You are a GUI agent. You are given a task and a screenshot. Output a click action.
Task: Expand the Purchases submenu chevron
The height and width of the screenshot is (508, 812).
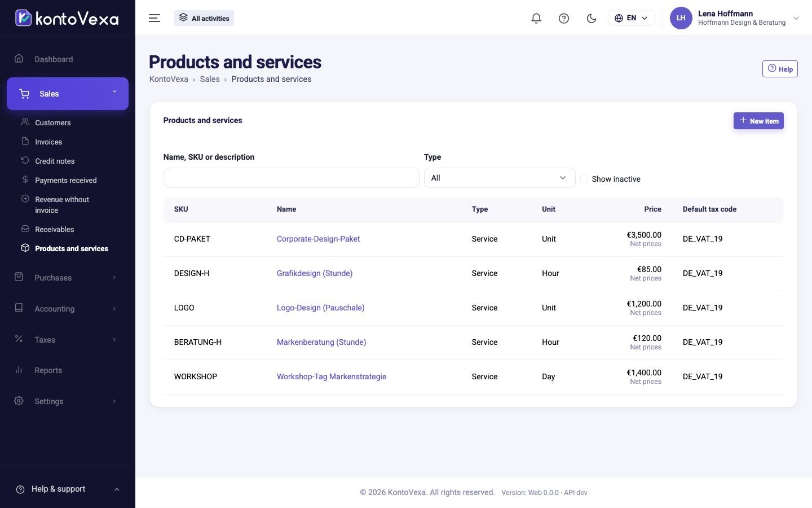click(x=114, y=278)
